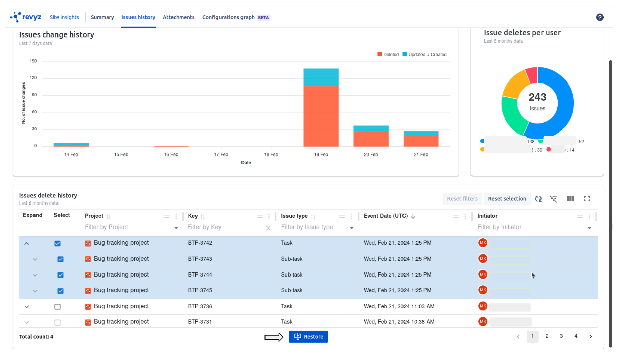Open the Summary tab
644x360 pixels.
pyautogui.click(x=102, y=17)
